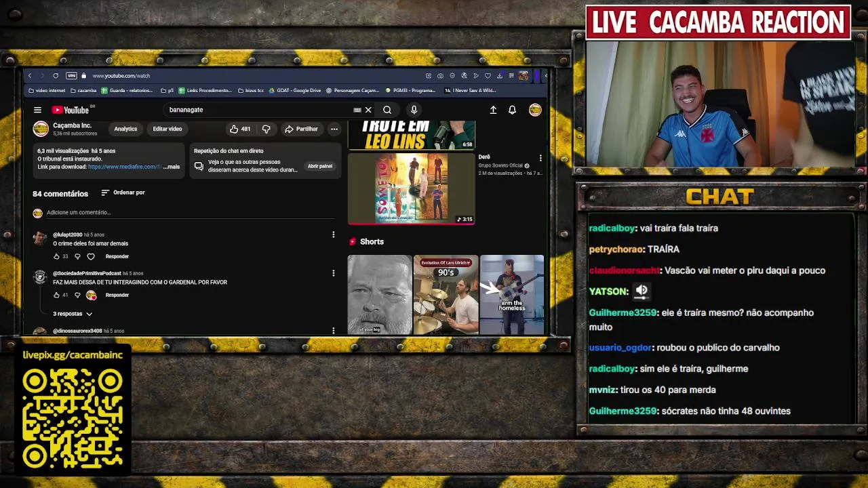The width and height of the screenshot is (868, 488).
Task: Like the video with 481 likes
Action: click(239, 129)
